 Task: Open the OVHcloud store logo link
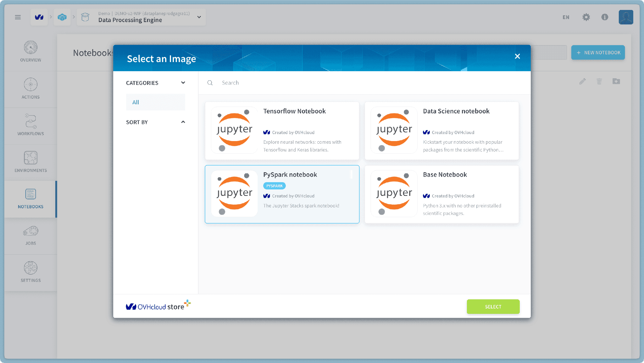(158, 306)
